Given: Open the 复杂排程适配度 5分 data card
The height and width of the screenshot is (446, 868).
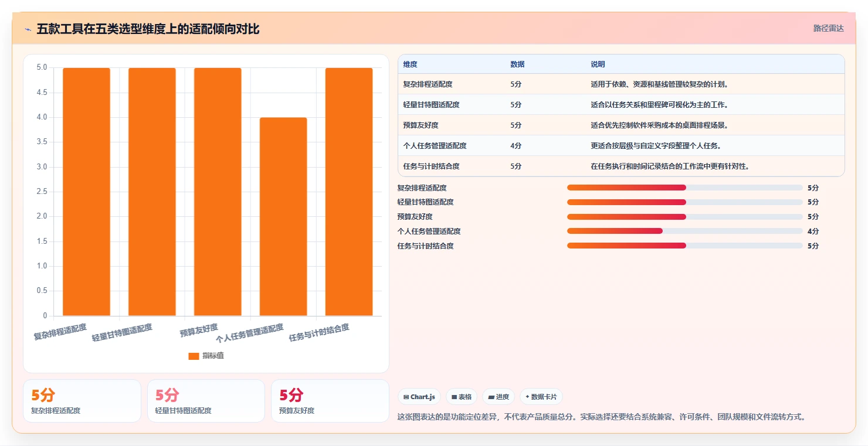Looking at the screenshot, I should [82, 401].
